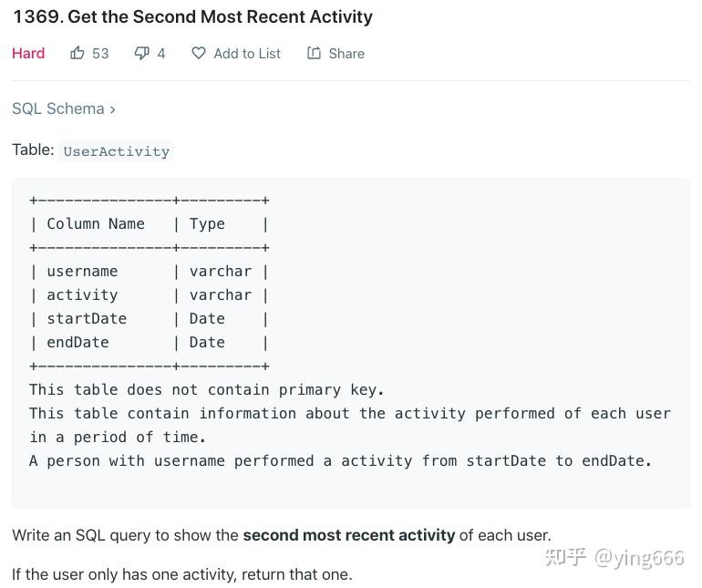Click the Hard difficulty label

point(28,53)
